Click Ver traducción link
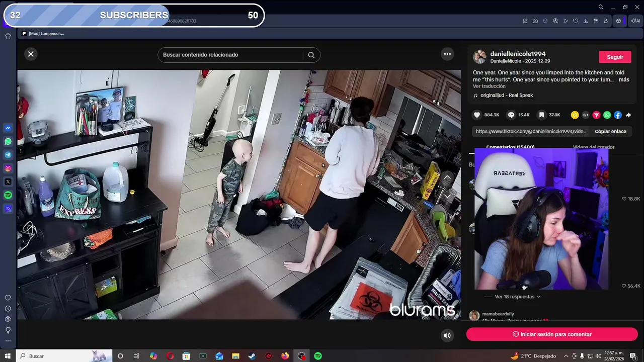 pyautogui.click(x=489, y=86)
